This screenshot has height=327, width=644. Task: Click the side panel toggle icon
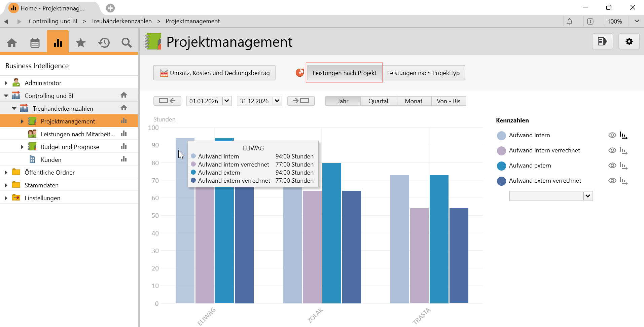602,41
